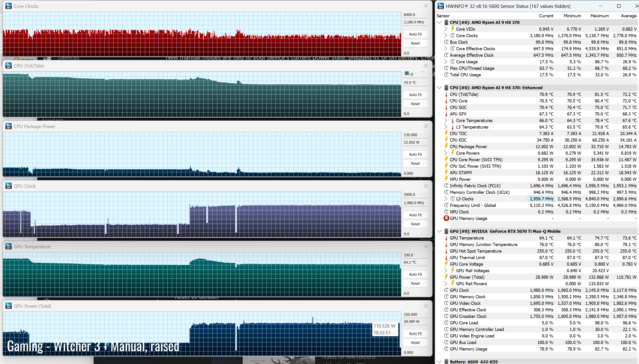Expand the Core Temperatures row
639x364 pixels.
click(446, 120)
